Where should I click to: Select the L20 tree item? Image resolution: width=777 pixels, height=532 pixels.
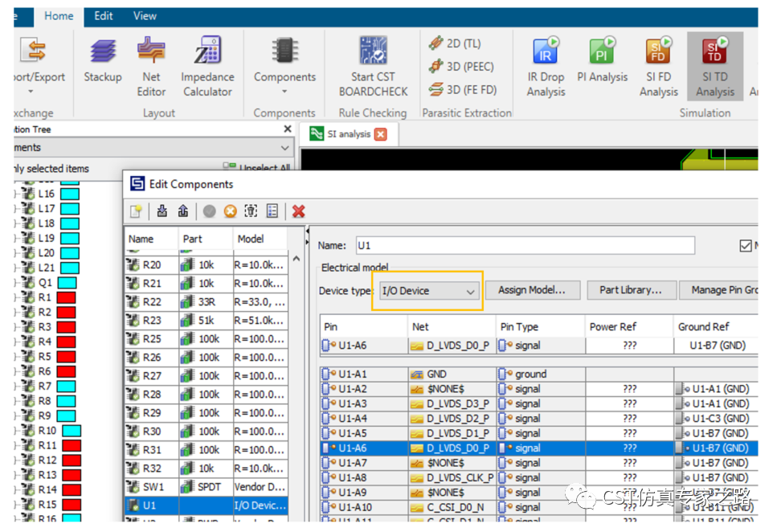click(x=46, y=253)
